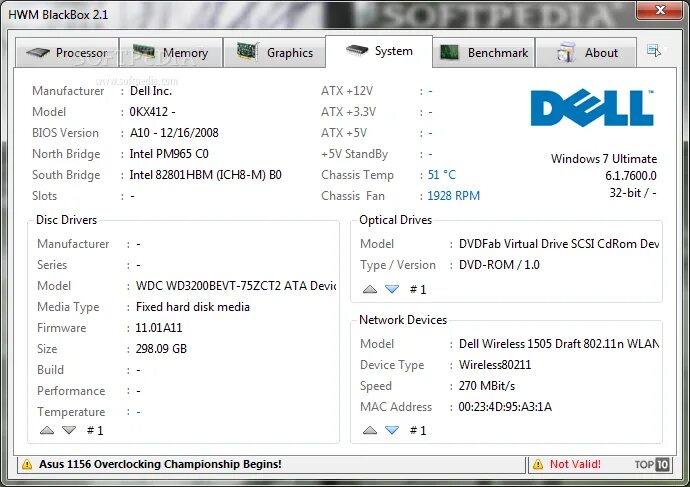Show next disc drive with down arrow

point(69,430)
